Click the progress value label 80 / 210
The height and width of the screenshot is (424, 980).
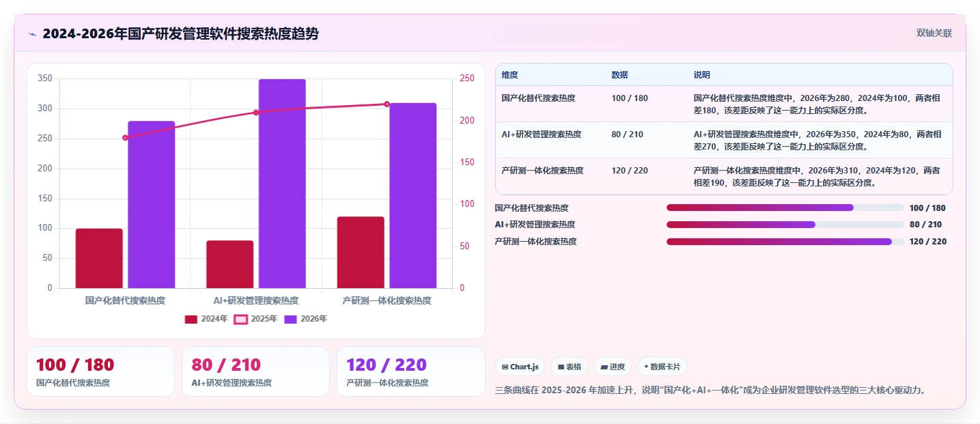925,225
